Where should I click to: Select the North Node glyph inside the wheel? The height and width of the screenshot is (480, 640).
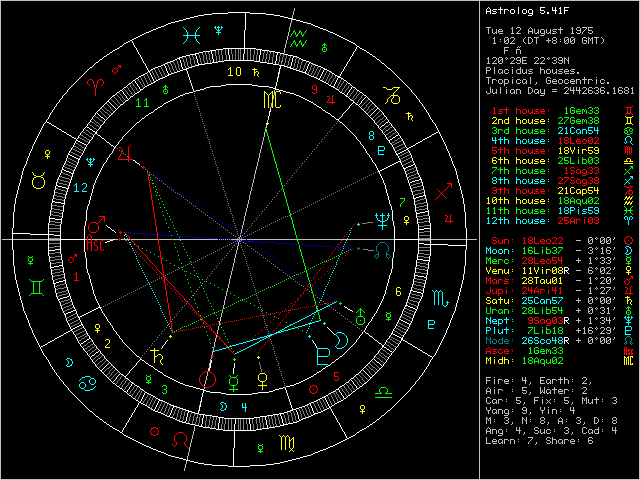coord(383,250)
